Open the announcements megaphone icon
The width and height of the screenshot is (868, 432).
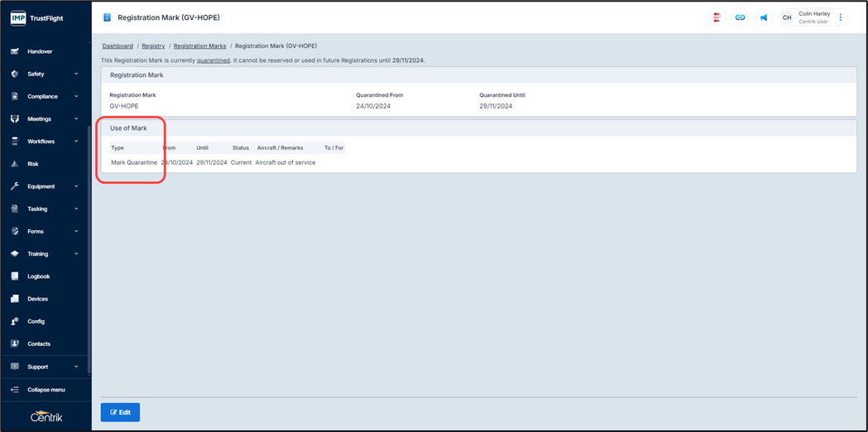click(764, 17)
